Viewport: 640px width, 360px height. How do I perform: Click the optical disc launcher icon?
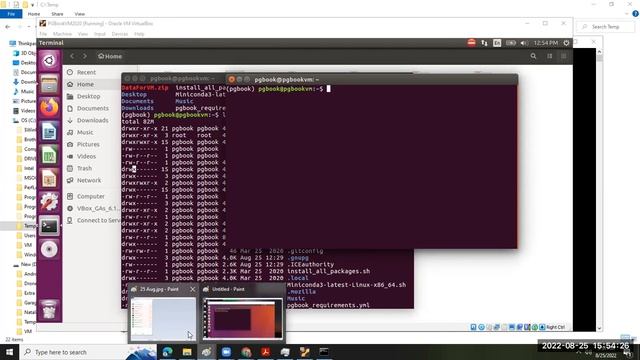tap(49, 249)
